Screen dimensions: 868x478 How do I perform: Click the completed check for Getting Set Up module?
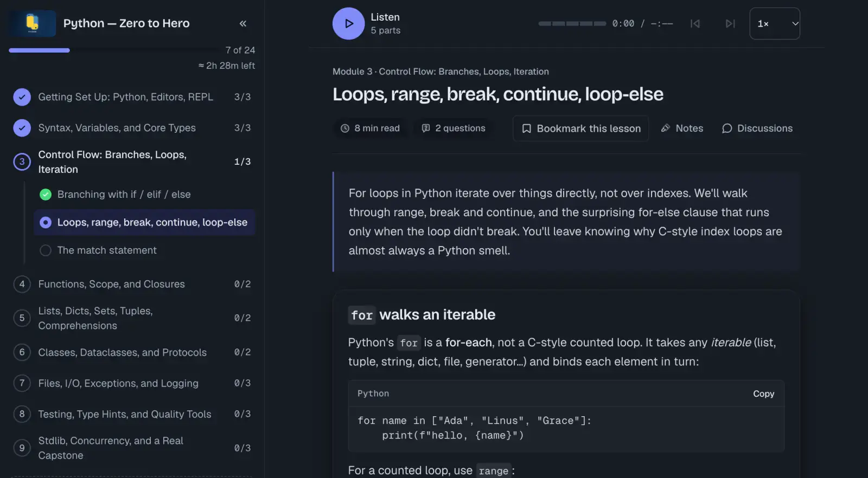22,97
